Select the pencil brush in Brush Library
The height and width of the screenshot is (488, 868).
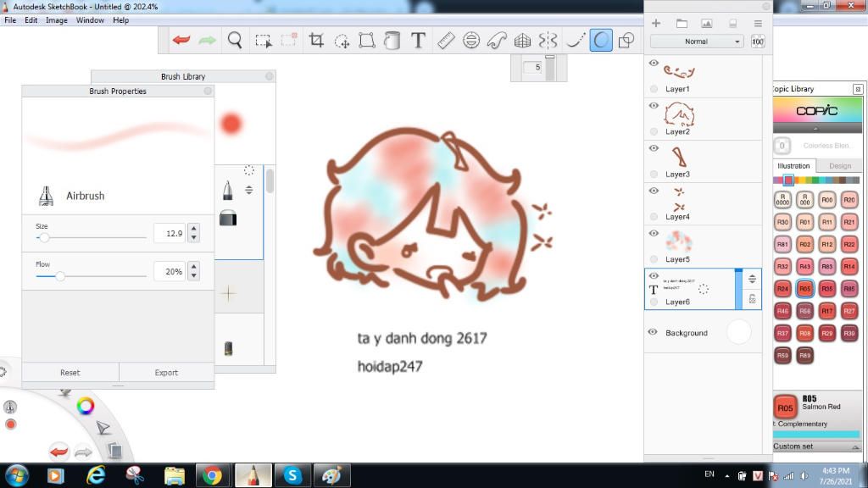227,190
